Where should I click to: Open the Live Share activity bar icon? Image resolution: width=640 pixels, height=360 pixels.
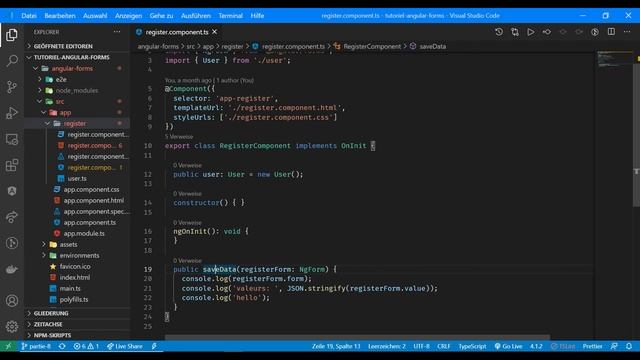pos(12,217)
